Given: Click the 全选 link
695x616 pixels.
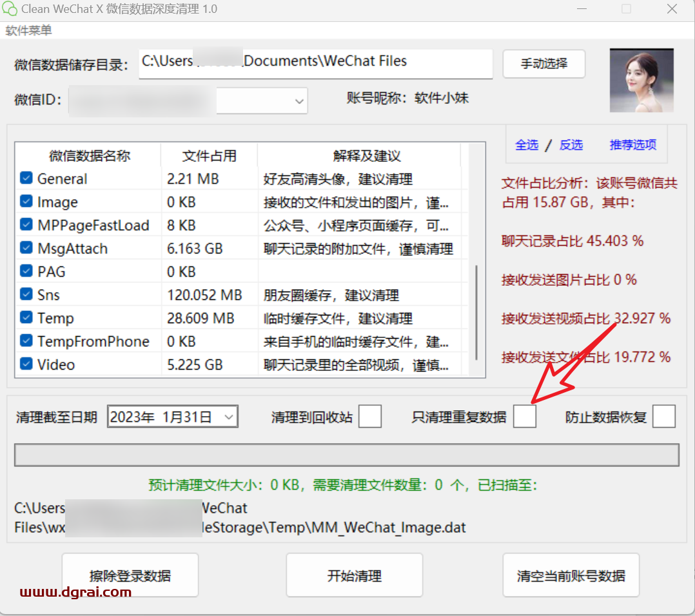Looking at the screenshot, I should [527, 145].
